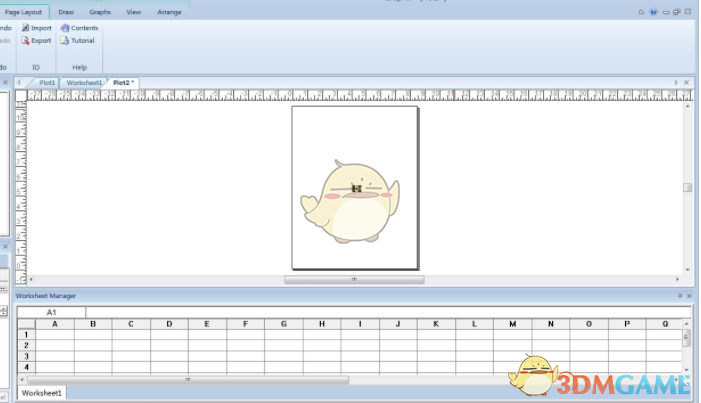The width and height of the screenshot is (701, 403).
Task: Select column L header in worksheet
Action: click(474, 324)
